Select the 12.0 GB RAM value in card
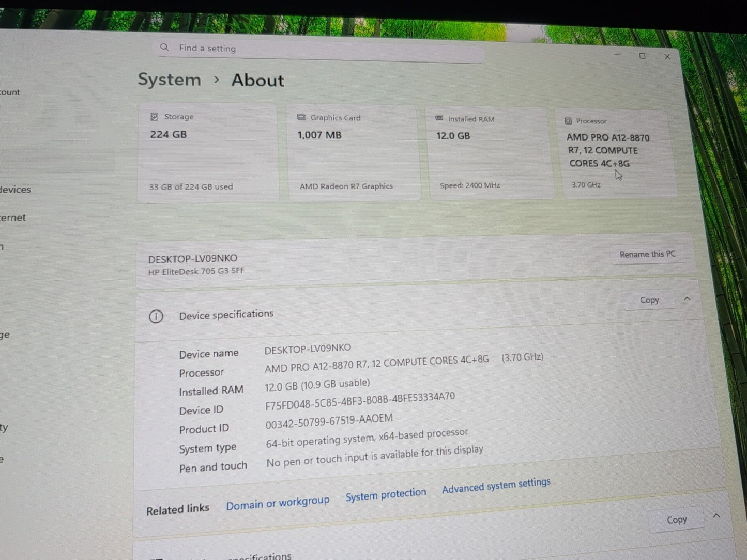Screen dimensions: 747x560 click(x=453, y=136)
